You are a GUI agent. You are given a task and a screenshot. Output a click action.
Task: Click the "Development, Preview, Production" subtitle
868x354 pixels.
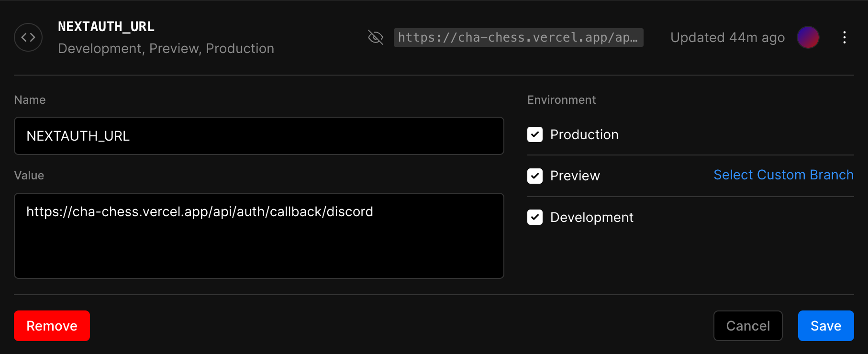coord(166,49)
